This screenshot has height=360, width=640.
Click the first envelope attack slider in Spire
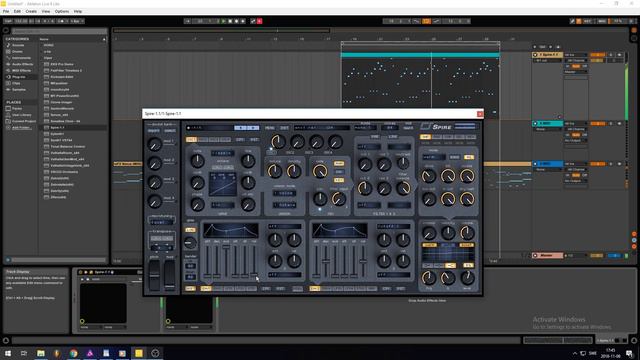point(207,261)
